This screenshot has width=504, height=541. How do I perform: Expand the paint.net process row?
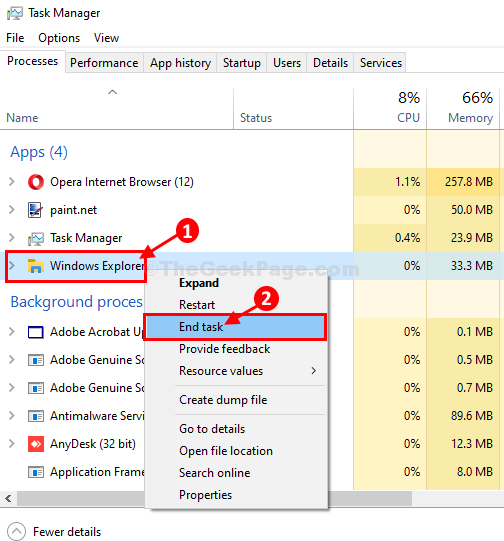click(11, 209)
